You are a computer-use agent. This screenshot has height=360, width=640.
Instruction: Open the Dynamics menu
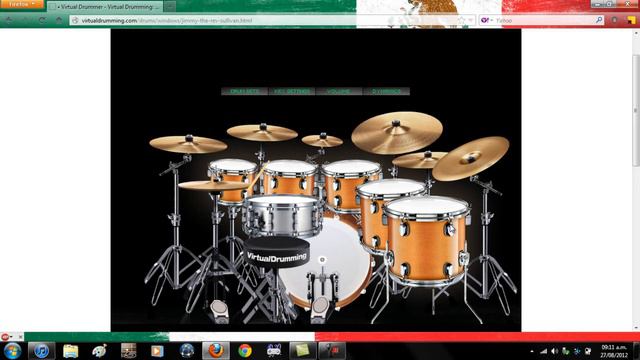point(386,91)
